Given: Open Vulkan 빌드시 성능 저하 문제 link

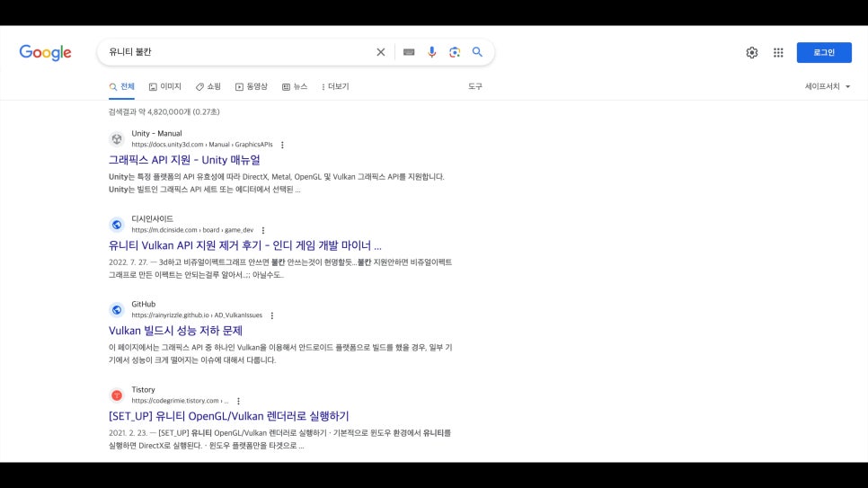Looking at the screenshot, I should coord(175,331).
